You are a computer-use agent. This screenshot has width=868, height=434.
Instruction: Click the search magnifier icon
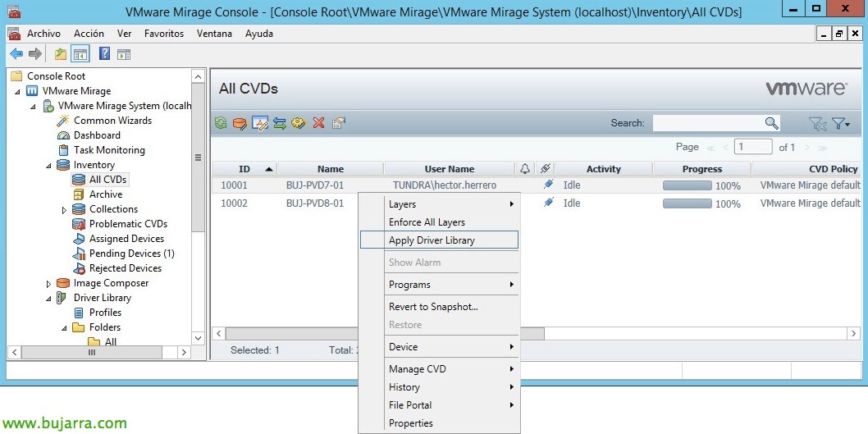coord(771,123)
